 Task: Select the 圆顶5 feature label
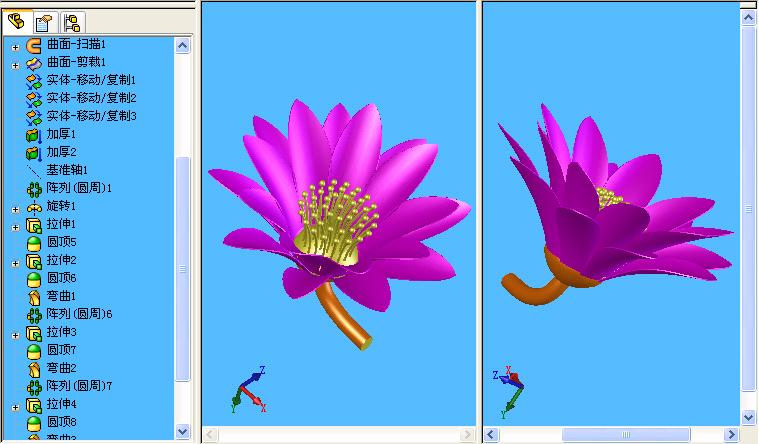(x=61, y=242)
